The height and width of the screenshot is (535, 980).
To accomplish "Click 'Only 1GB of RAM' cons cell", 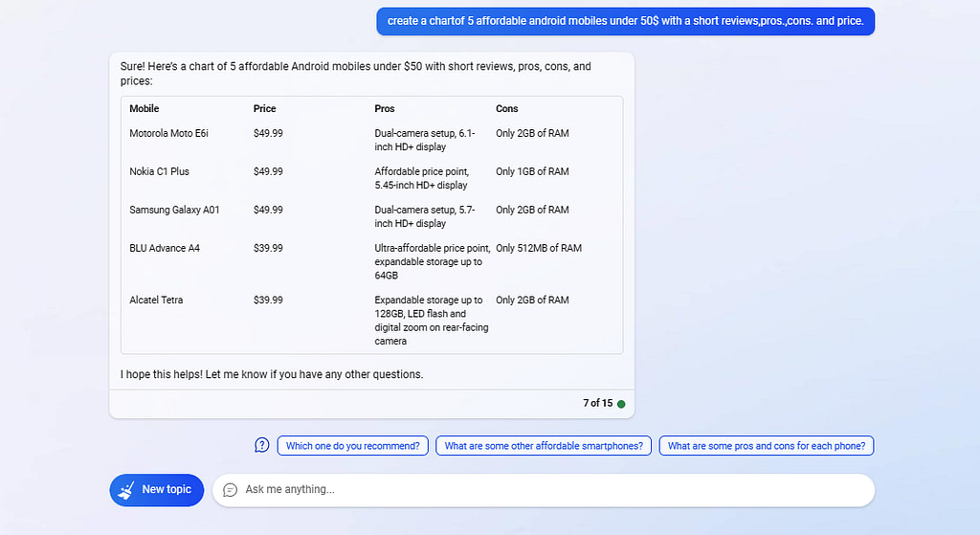I will [532, 171].
